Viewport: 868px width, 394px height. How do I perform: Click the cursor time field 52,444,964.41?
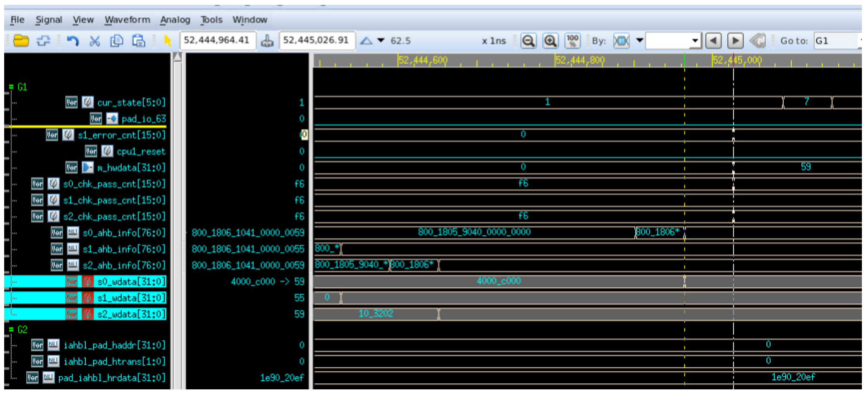click(x=218, y=41)
